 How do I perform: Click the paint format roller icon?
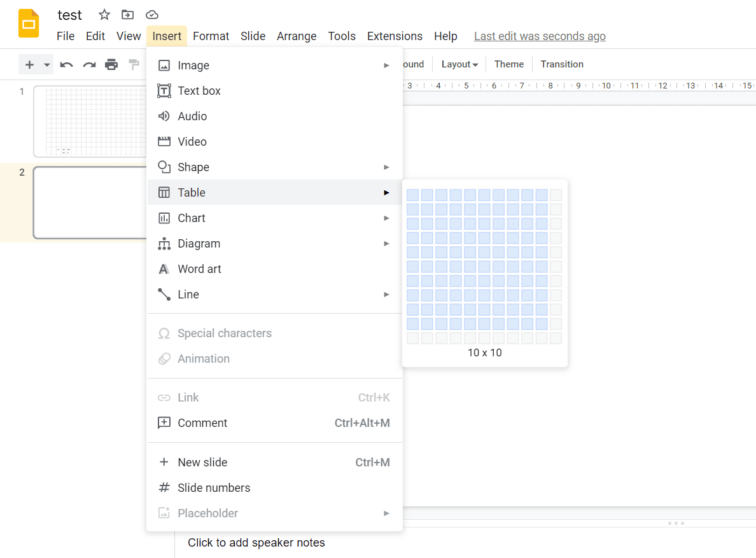[134, 64]
